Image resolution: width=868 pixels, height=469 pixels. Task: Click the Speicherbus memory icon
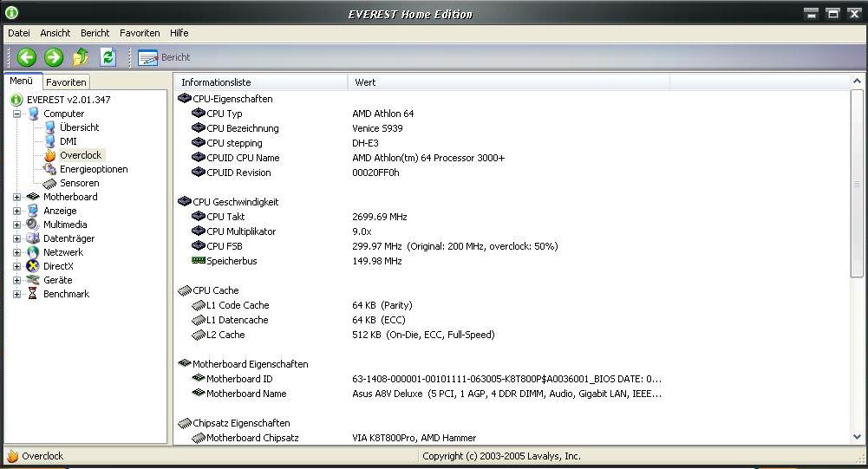[x=199, y=260]
